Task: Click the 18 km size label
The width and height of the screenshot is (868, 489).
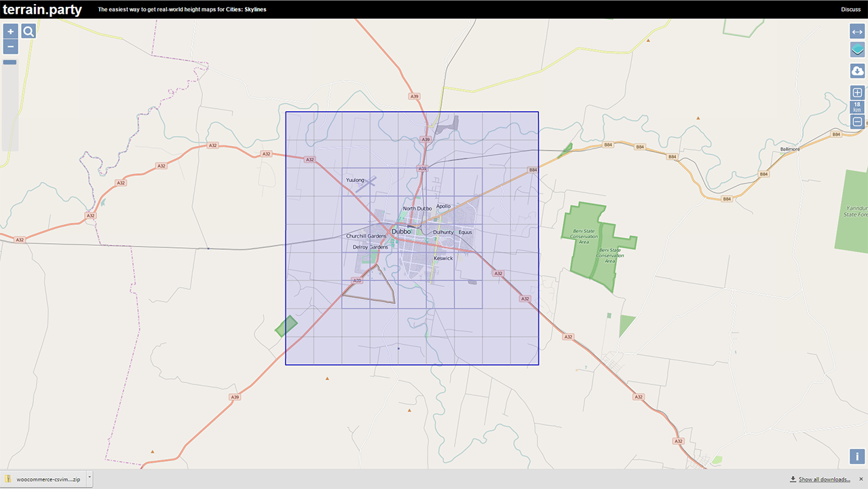Action: 857,107
